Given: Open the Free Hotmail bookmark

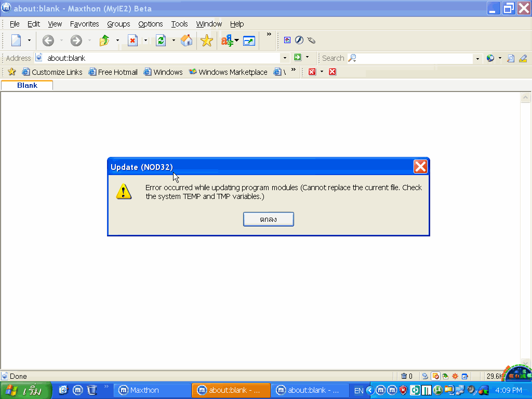Looking at the screenshot, I should coord(113,72).
